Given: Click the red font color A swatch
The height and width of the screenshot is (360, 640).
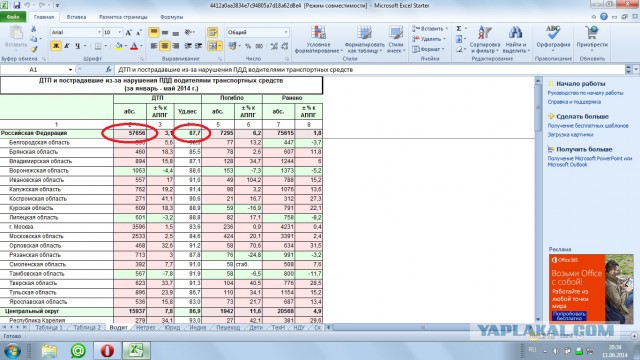Looking at the screenshot, I should pyautogui.click(x=134, y=46).
